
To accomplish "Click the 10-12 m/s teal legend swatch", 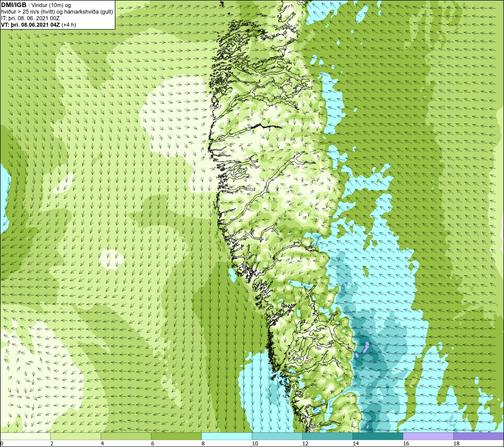I will pyautogui.click(x=277, y=436).
